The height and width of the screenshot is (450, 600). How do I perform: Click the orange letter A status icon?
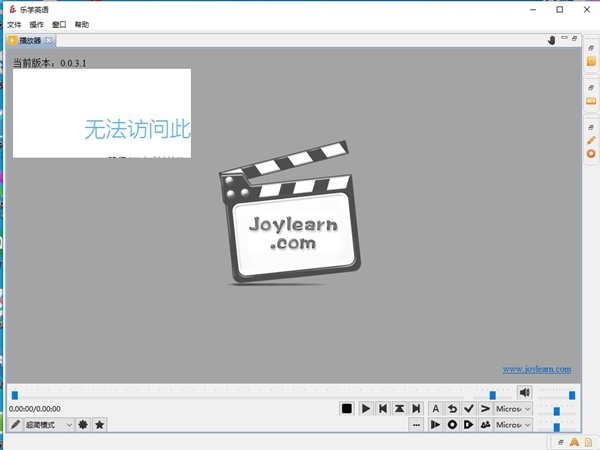click(x=574, y=442)
